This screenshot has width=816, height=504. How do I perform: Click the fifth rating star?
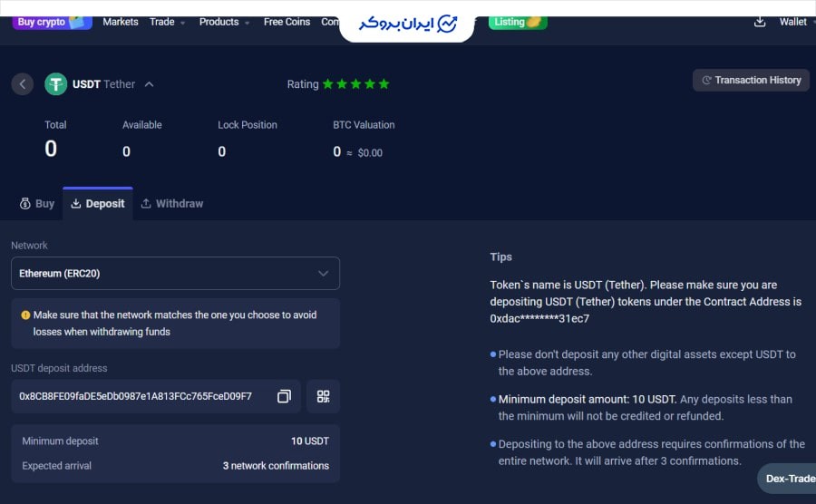[384, 84]
